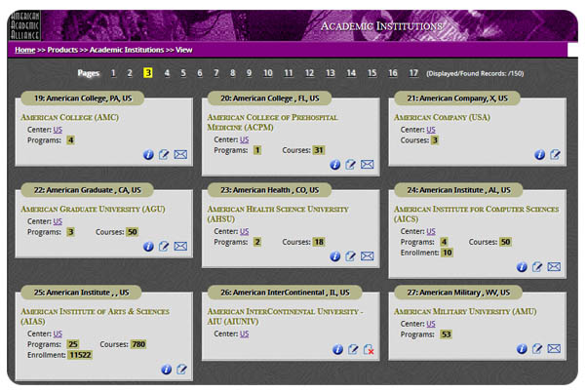View info for AICS institute
587x392 pixels.
coord(522,267)
